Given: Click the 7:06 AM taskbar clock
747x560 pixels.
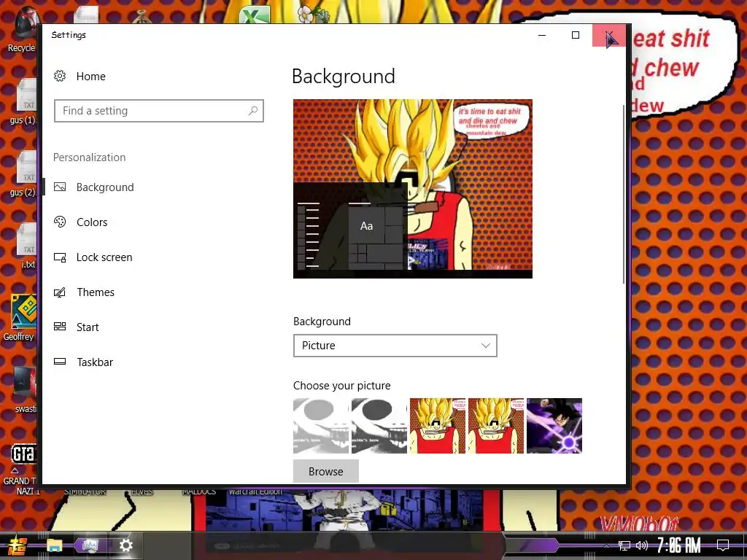Looking at the screenshot, I should pyautogui.click(x=678, y=545).
